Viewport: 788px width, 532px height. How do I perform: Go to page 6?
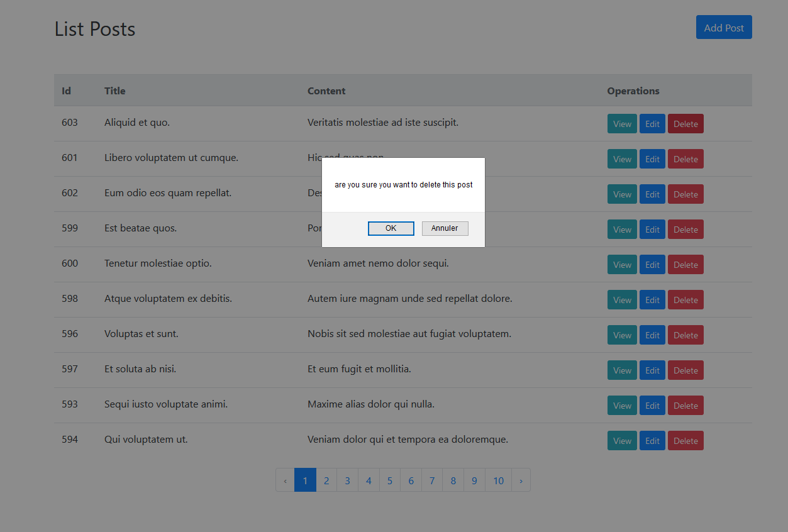(411, 480)
